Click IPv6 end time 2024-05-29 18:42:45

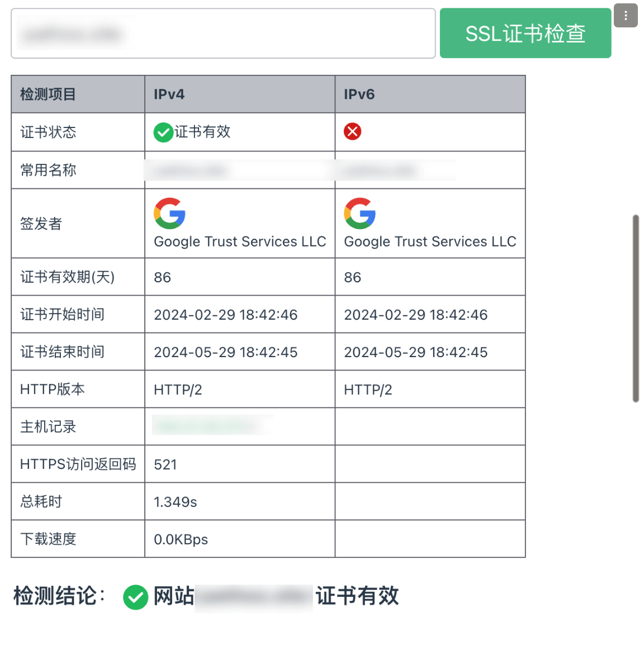tap(415, 352)
